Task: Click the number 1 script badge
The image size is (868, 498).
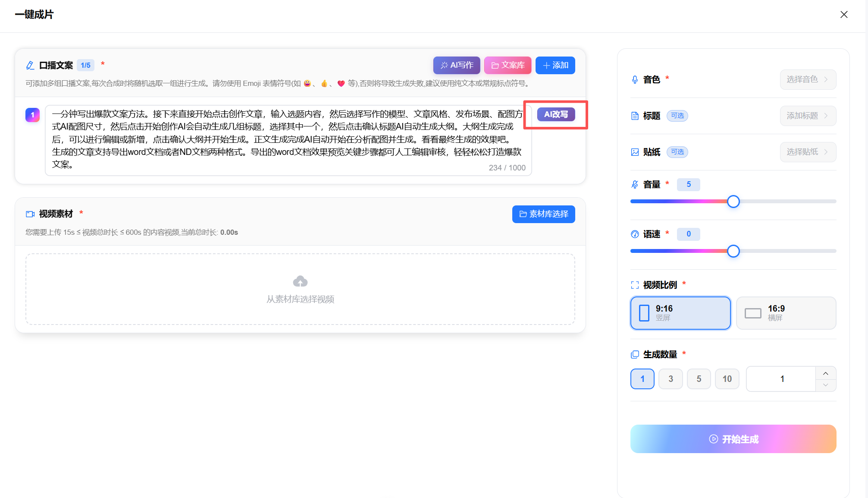Action: click(32, 115)
